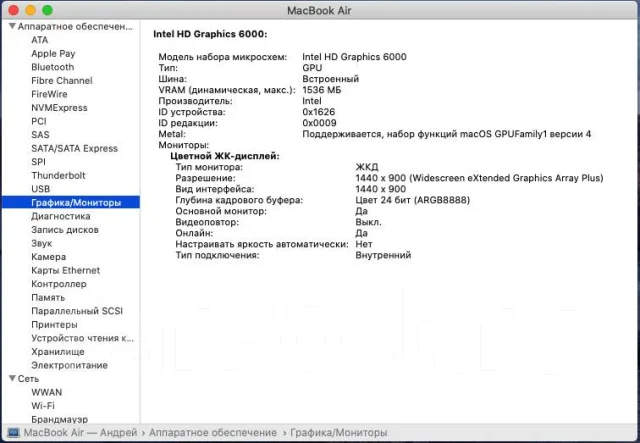
Task: Open WWAN network entry
Action: pyautogui.click(x=47, y=392)
